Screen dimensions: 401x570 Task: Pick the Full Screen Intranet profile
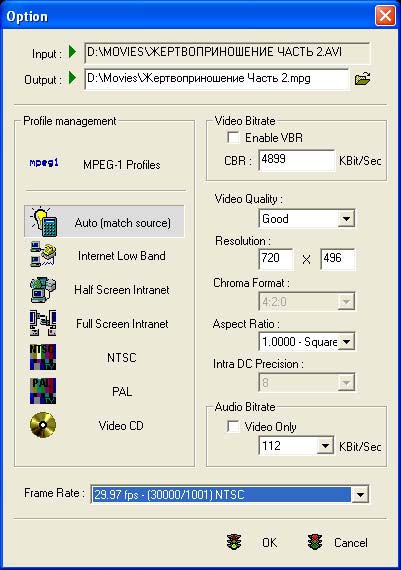[122, 324]
